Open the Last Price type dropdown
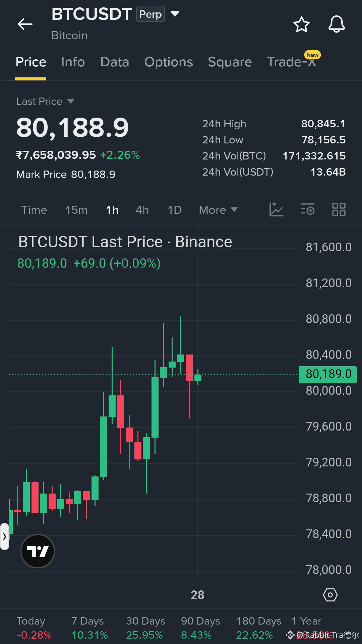The image size is (362, 644). click(x=45, y=101)
